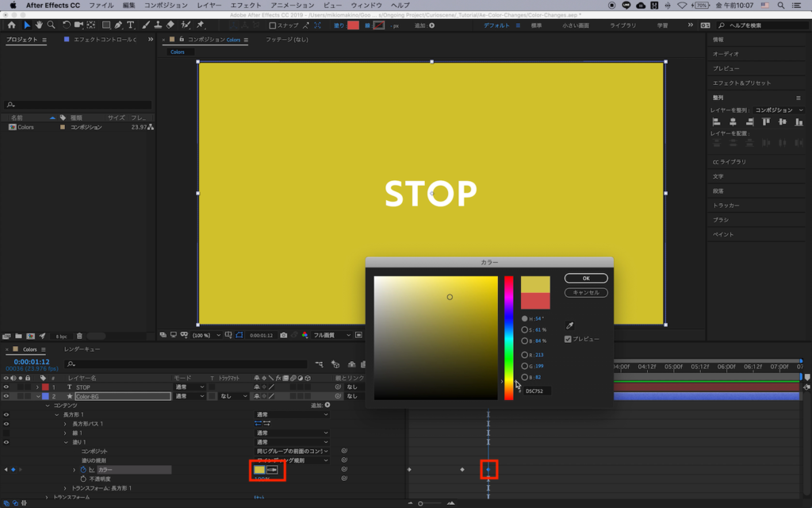Uncheck the プレビュー checkbox
The height and width of the screenshot is (508, 812).
point(568,339)
